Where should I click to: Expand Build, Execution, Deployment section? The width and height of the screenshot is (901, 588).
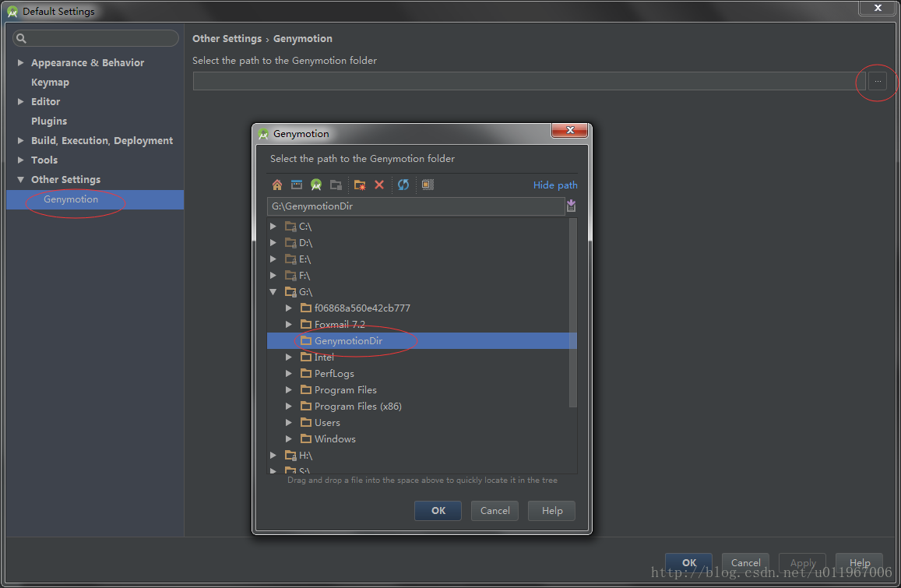point(21,141)
